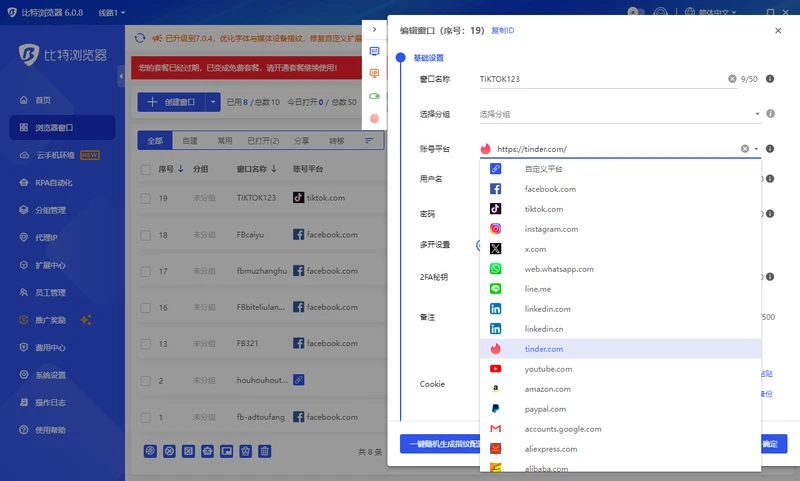Viewport: 800px width, 481px height.
Task: Click info icon beside account platform field
Action: [770, 148]
